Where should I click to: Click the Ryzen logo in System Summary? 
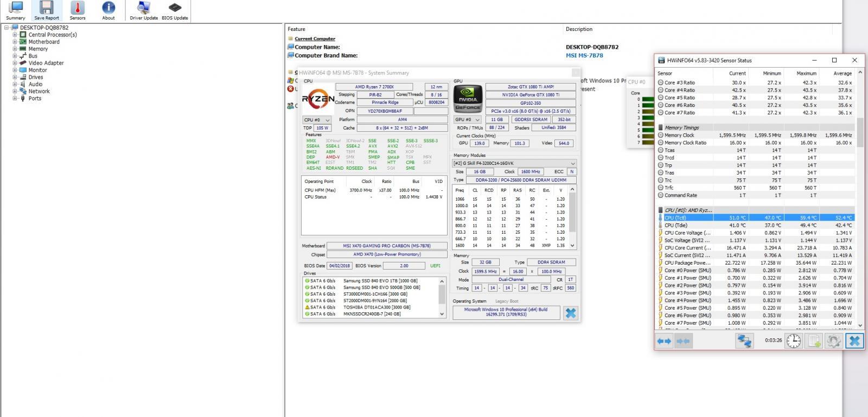[317, 99]
